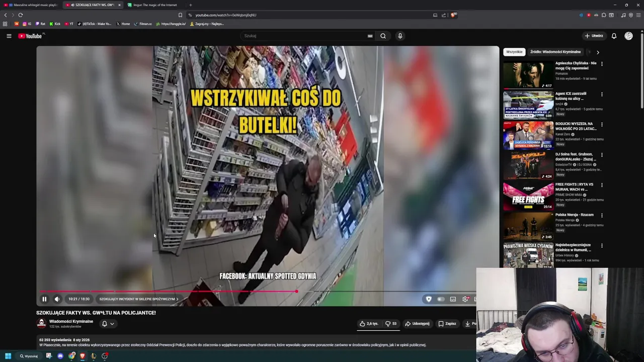Go to the YouTube home logo
The image size is (644, 362).
pyautogui.click(x=30, y=36)
